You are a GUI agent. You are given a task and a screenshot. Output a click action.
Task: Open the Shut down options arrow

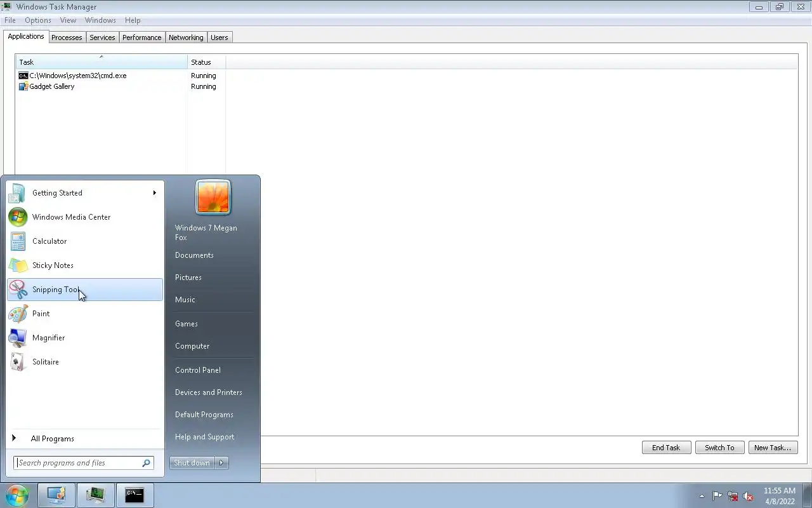(x=221, y=463)
